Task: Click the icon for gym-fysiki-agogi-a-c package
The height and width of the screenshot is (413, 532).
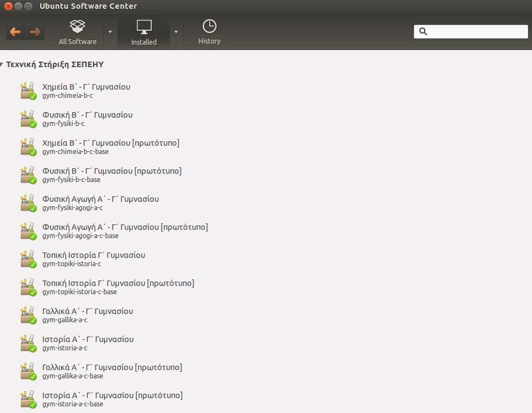Action: coord(28,203)
